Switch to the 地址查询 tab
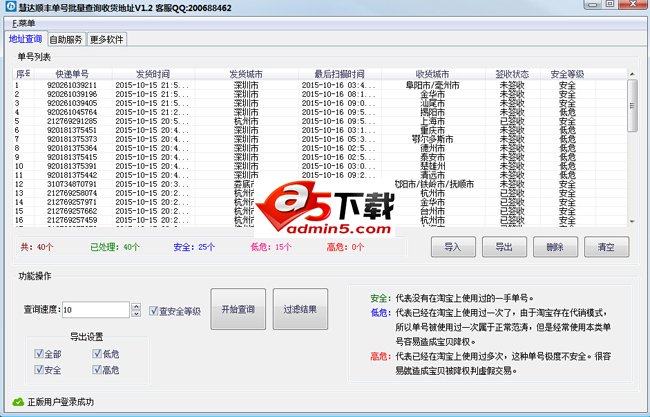Viewport: 650px width, 417px height. (25, 39)
